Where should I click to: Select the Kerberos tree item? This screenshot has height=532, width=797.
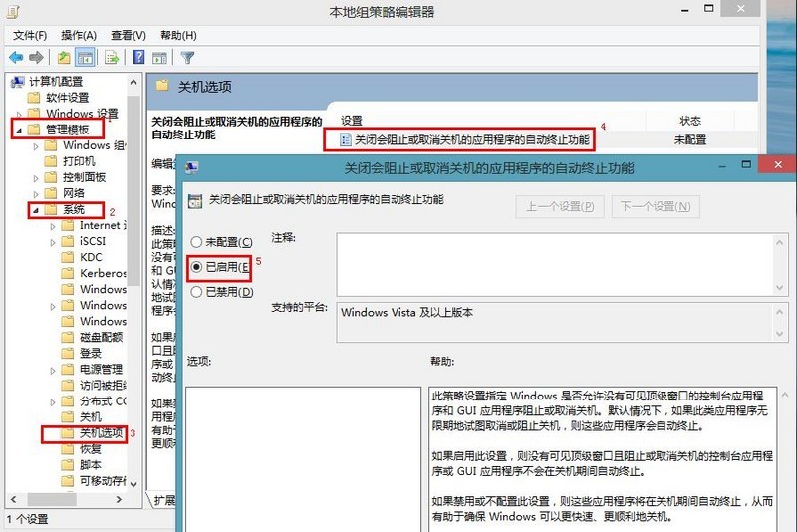click(x=103, y=273)
